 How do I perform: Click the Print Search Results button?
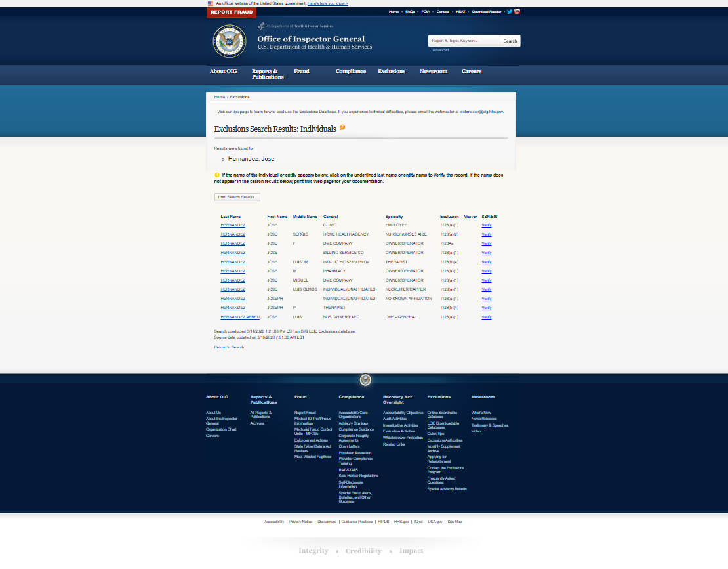click(237, 197)
